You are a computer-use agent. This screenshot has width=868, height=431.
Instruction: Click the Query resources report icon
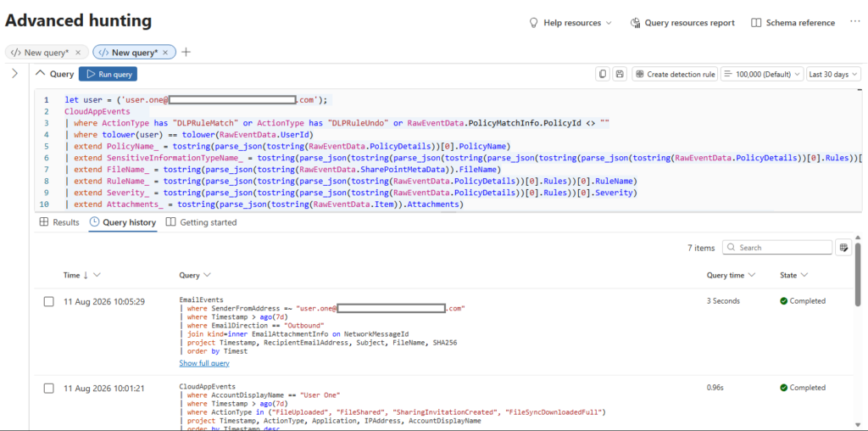pos(636,23)
